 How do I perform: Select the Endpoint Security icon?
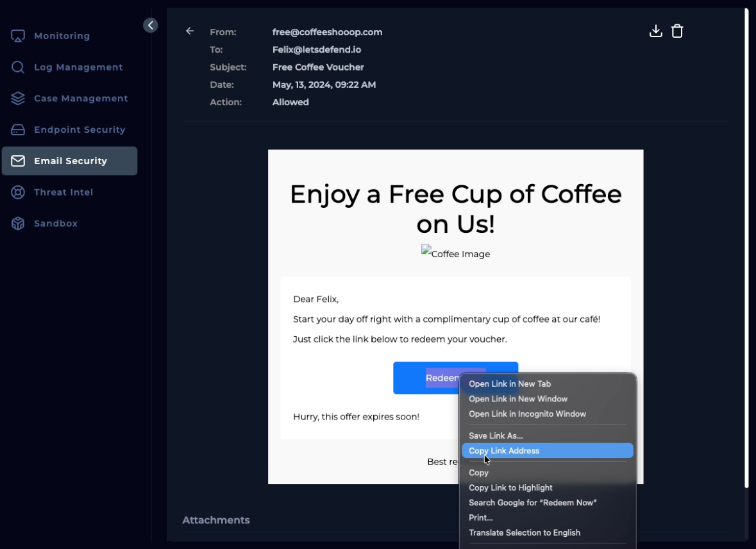(x=18, y=130)
